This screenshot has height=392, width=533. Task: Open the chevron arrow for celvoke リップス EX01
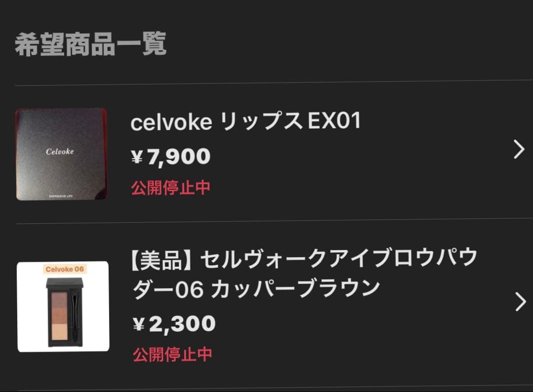[519, 149]
